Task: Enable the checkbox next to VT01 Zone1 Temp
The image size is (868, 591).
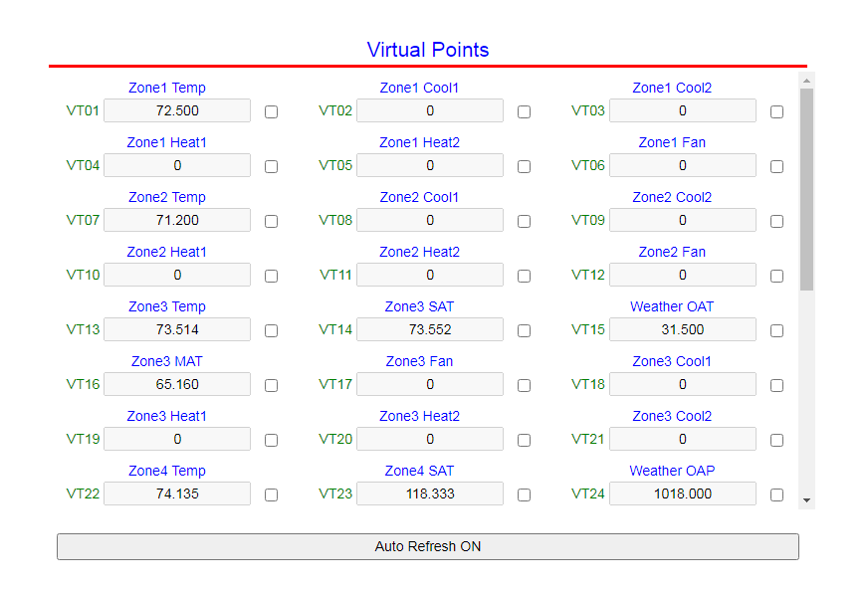Action: [x=271, y=111]
